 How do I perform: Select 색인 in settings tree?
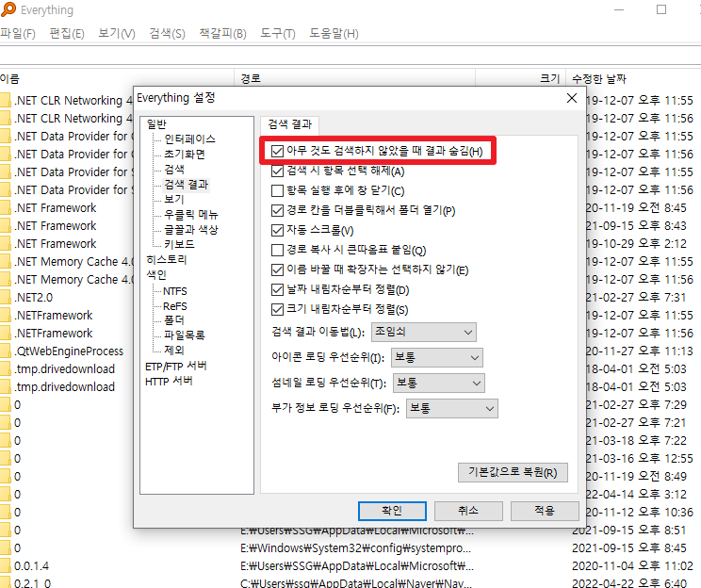pos(156,274)
